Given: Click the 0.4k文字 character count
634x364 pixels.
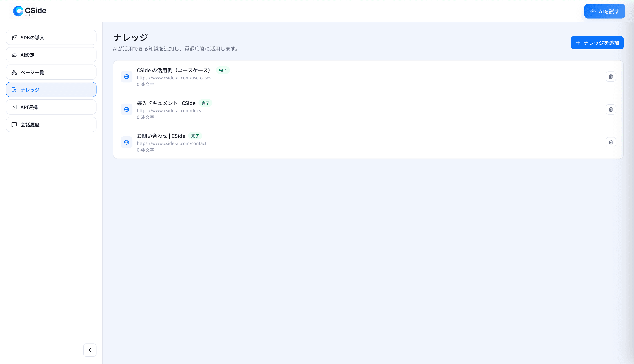Looking at the screenshot, I should pos(145,150).
